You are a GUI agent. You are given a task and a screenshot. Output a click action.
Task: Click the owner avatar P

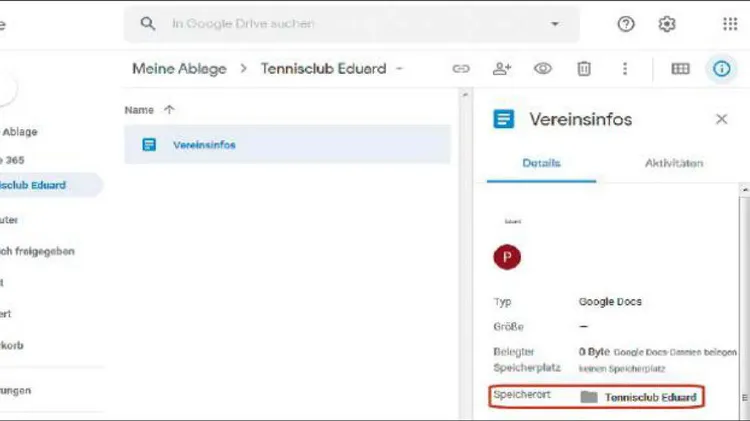pyautogui.click(x=507, y=257)
